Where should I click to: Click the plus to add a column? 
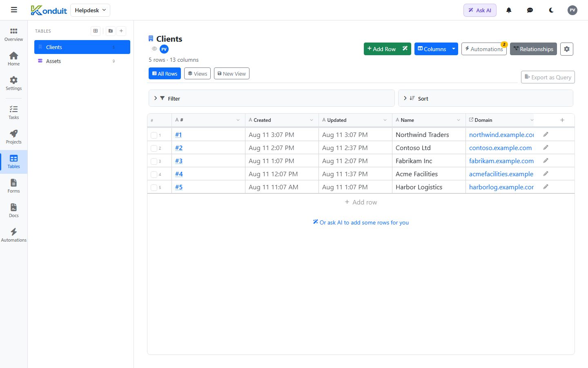(562, 120)
